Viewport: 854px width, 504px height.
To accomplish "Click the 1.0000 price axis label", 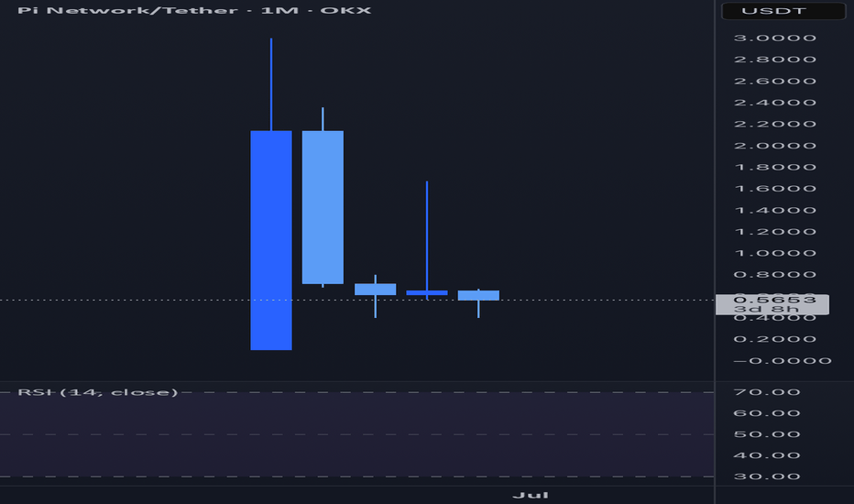I will click(775, 253).
